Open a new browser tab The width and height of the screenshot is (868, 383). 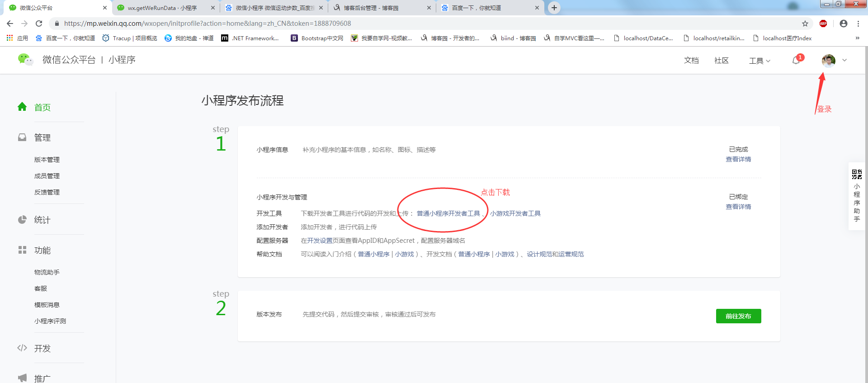click(x=554, y=8)
